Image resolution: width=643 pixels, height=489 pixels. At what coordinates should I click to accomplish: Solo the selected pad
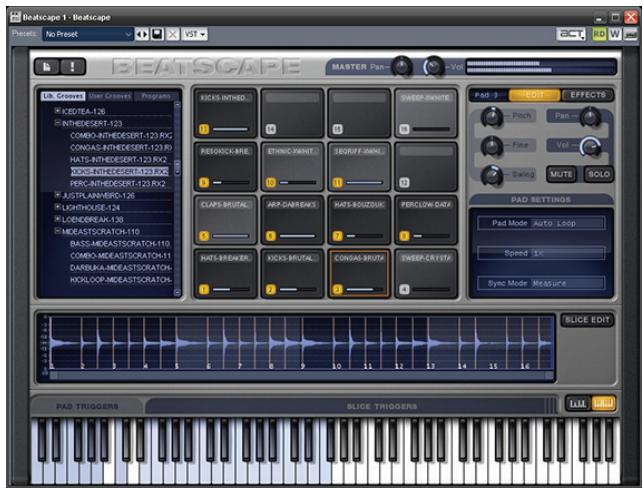click(x=599, y=174)
